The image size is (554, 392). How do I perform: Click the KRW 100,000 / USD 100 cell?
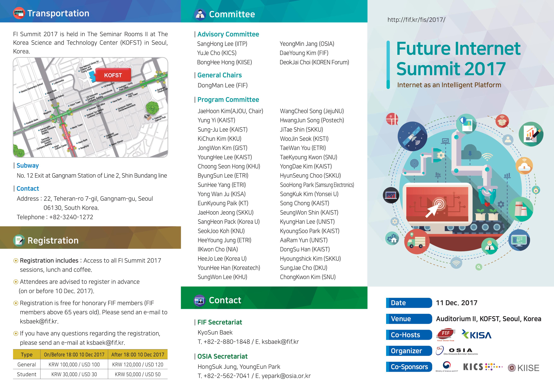coord(74,365)
